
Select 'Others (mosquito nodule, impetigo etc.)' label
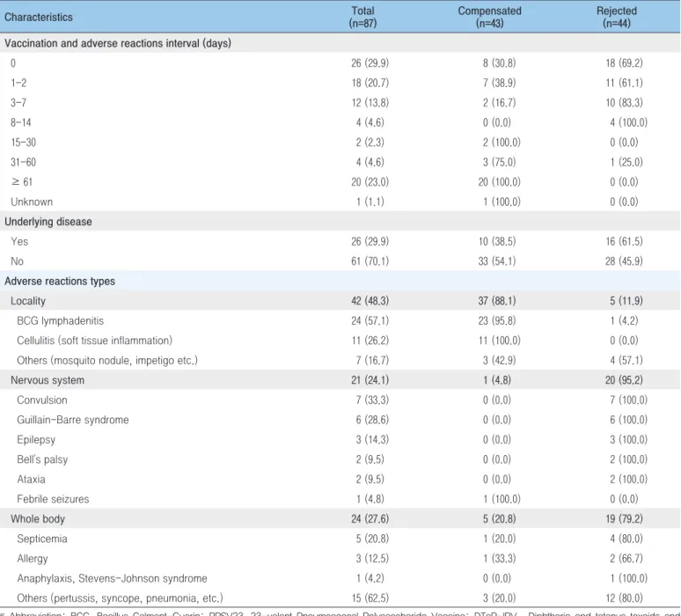tap(107, 361)
